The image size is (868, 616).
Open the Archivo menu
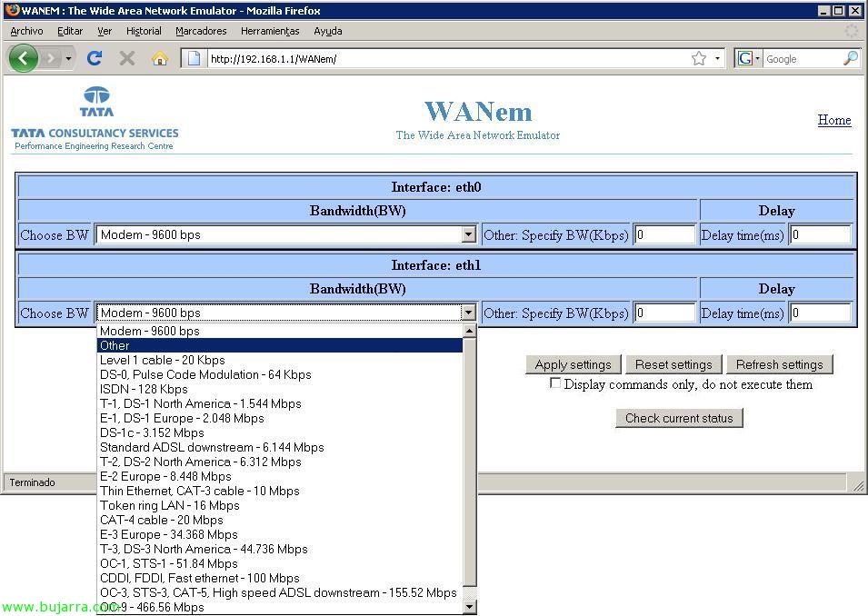(x=26, y=31)
